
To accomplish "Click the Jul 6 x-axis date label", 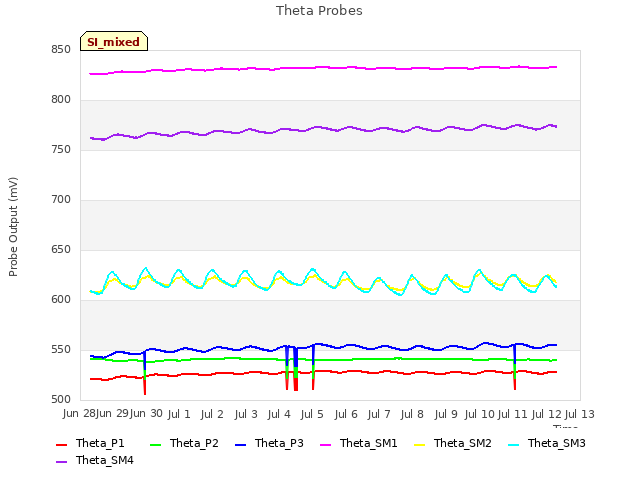I will (346, 414).
